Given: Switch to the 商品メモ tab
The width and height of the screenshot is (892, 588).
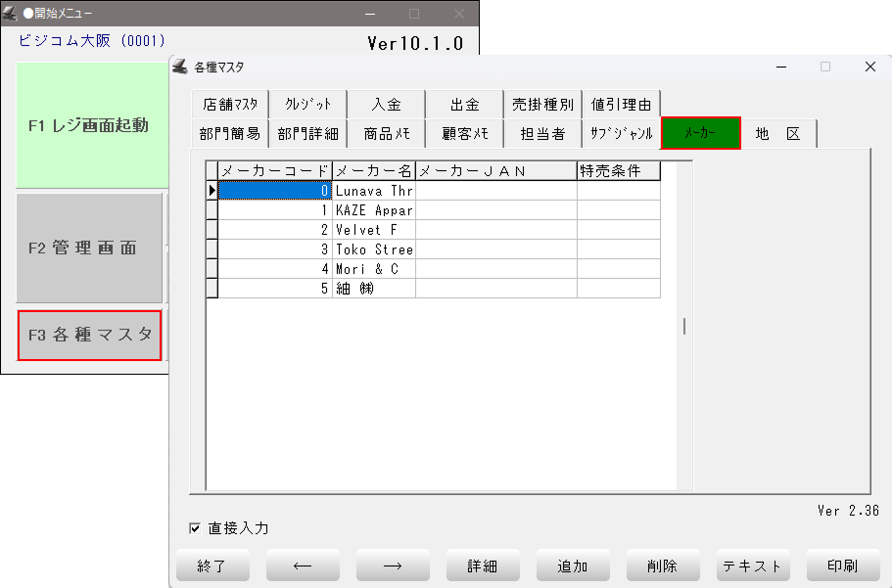Looking at the screenshot, I should pyautogui.click(x=387, y=134).
